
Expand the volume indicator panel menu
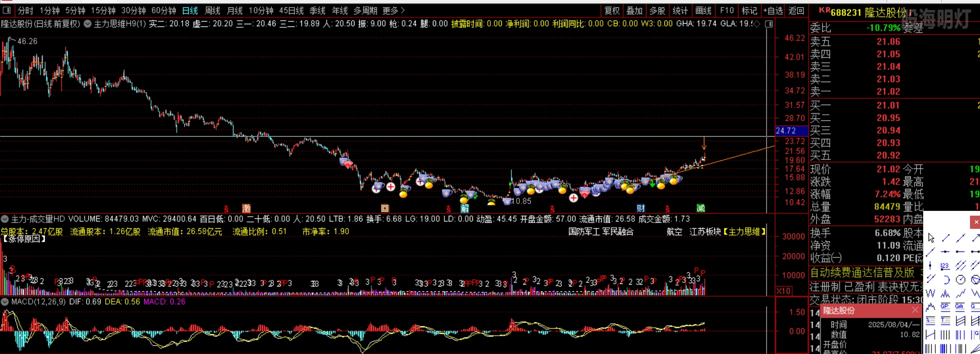[5, 219]
